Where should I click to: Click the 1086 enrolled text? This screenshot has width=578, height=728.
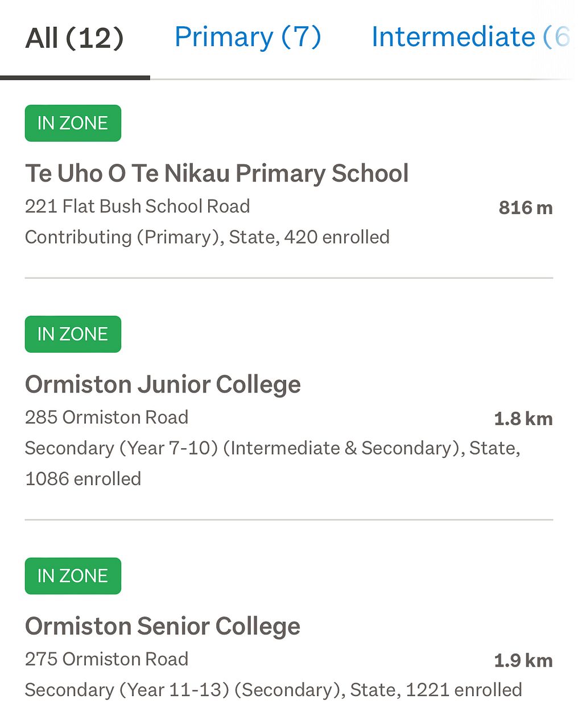83,479
